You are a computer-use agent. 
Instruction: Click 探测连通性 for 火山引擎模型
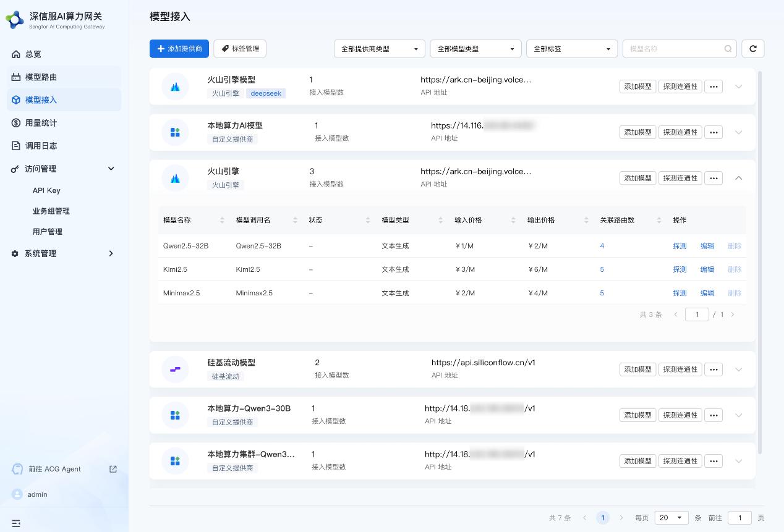(680, 87)
